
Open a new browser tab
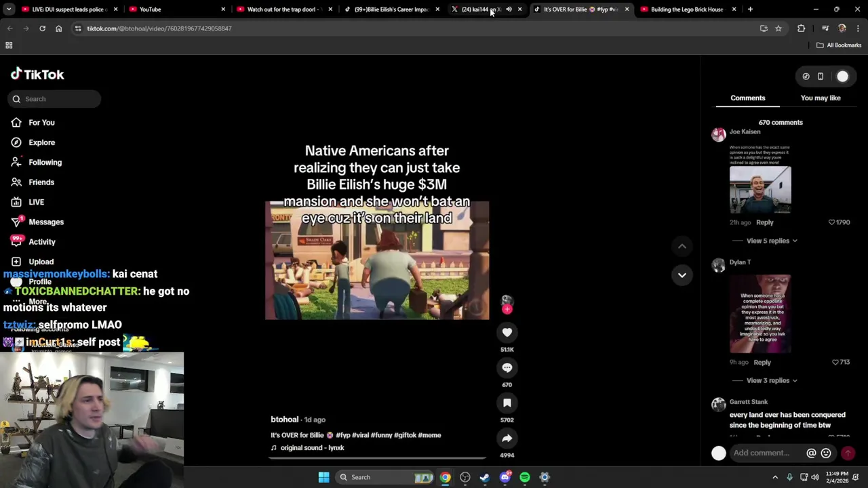pyautogui.click(x=750, y=9)
